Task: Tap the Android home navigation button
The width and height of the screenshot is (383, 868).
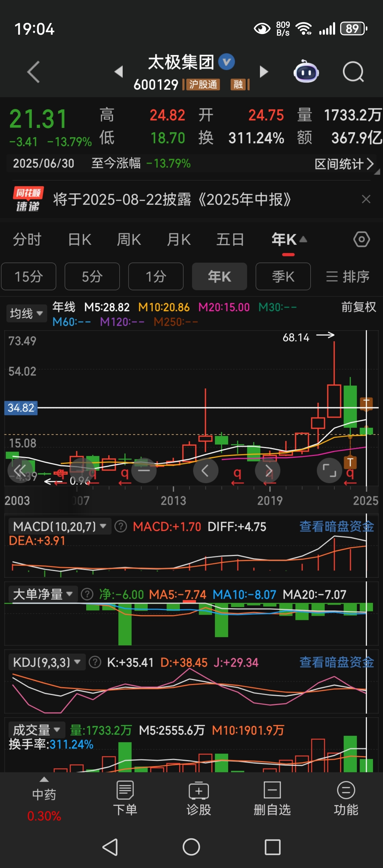Action: 191,847
